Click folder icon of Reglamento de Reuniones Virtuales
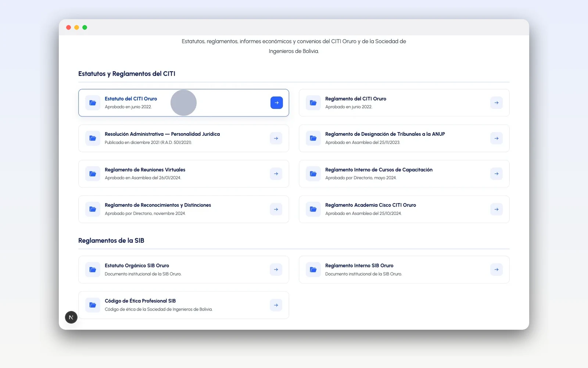The width and height of the screenshot is (588, 368). click(x=93, y=174)
